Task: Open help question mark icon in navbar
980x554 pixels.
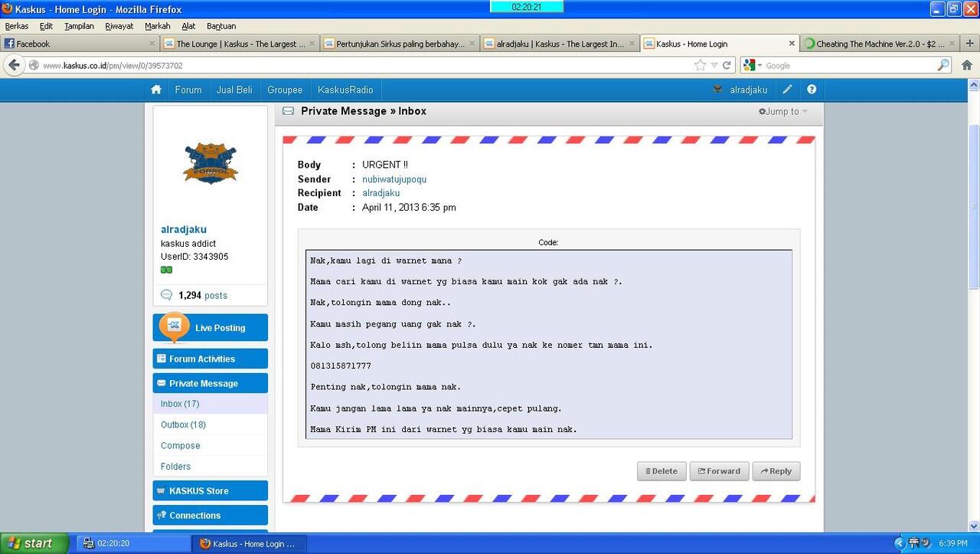Action: point(812,90)
